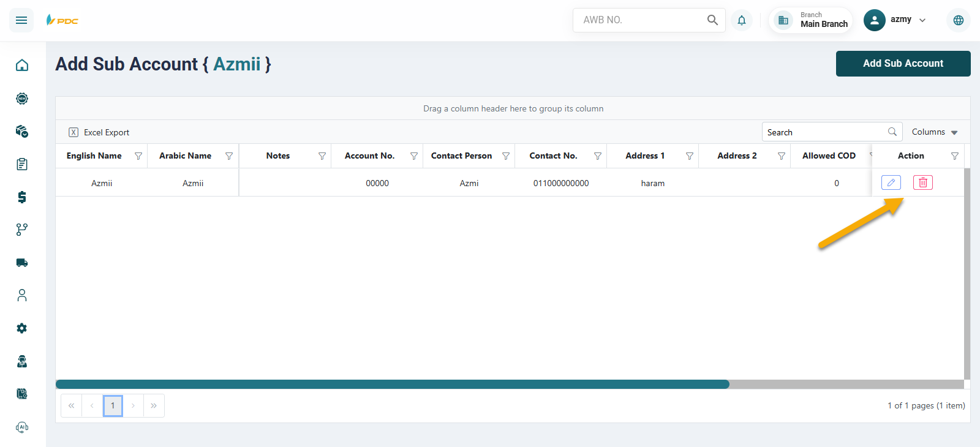Image resolution: width=980 pixels, height=447 pixels.
Task: Open the settings gear in sidebar
Action: tap(22, 328)
